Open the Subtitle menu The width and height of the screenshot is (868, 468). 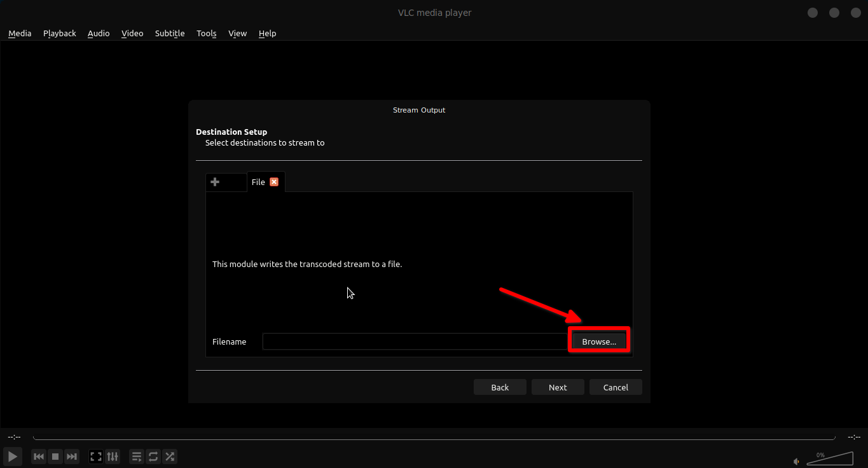170,33
